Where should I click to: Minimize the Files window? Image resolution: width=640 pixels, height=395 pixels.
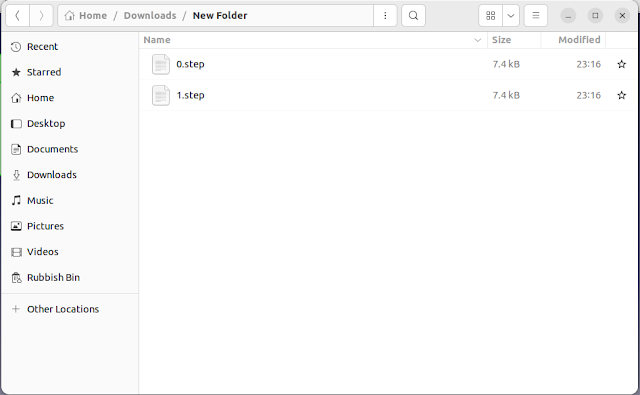[x=568, y=16]
